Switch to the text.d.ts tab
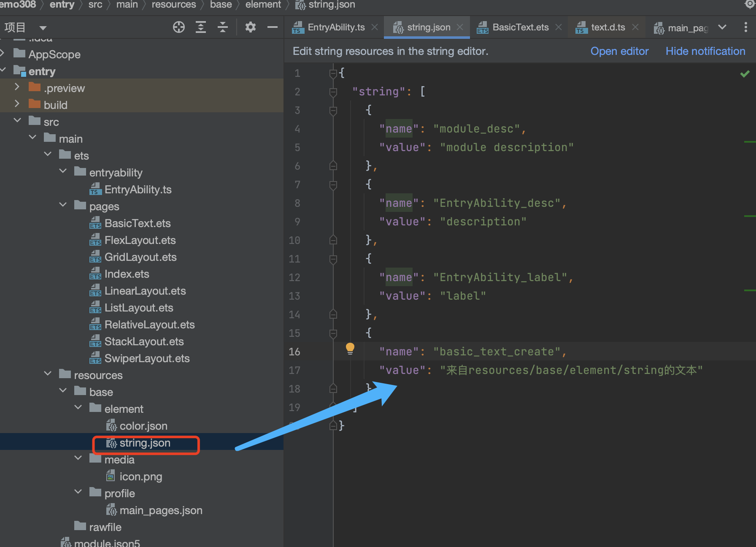The height and width of the screenshot is (547, 756). tap(607, 27)
